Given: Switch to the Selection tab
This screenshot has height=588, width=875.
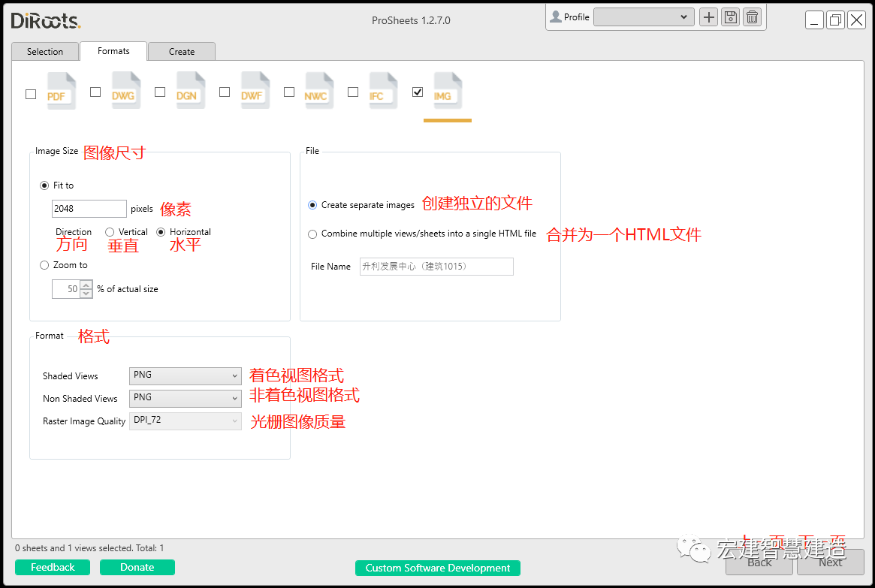Looking at the screenshot, I should tap(45, 51).
